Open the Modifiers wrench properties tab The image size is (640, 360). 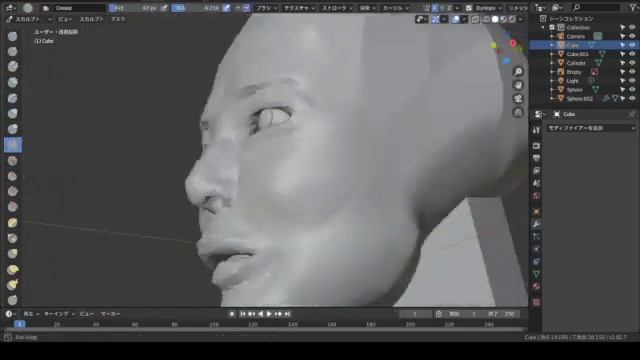[x=536, y=224]
